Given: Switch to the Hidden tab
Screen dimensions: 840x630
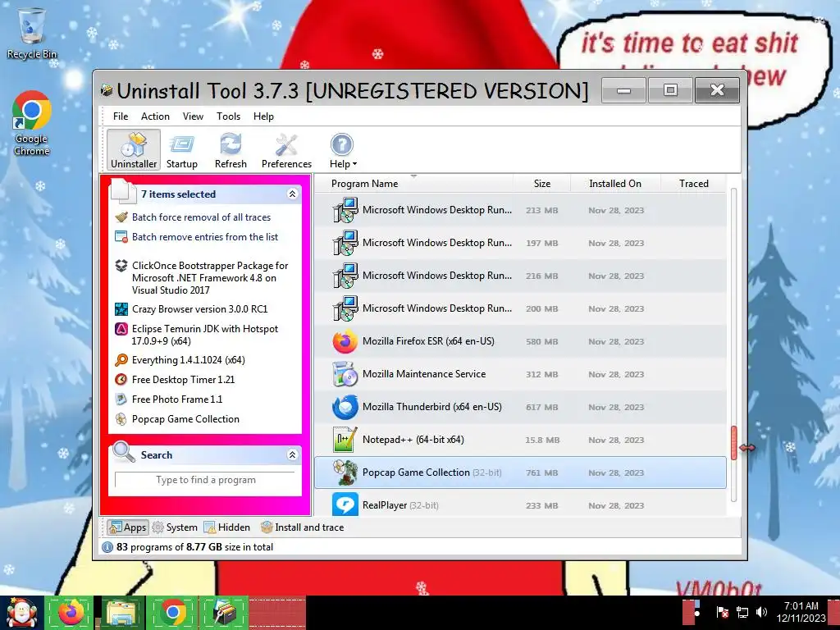Looking at the screenshot, I should (227, 527).
